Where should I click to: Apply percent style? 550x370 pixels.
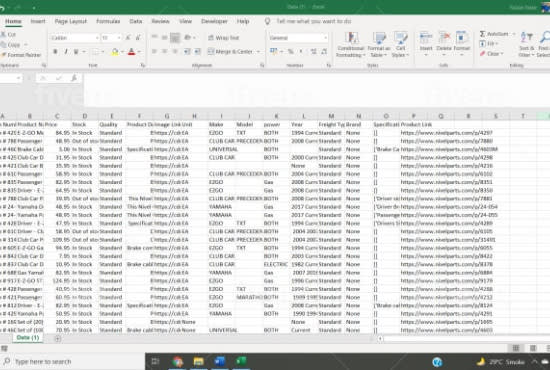coord(290,52)
